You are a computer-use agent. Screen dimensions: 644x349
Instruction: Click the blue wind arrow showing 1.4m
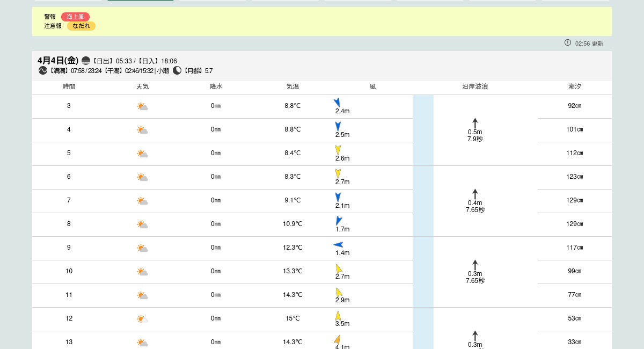pyautogui.click(x=338, y=245)
